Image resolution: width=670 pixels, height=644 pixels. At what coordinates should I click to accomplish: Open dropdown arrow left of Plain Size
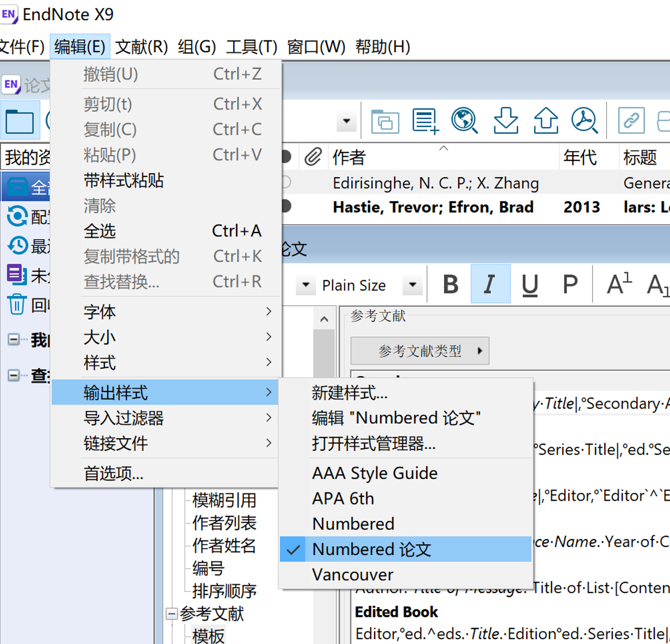[x=306, y=285]
